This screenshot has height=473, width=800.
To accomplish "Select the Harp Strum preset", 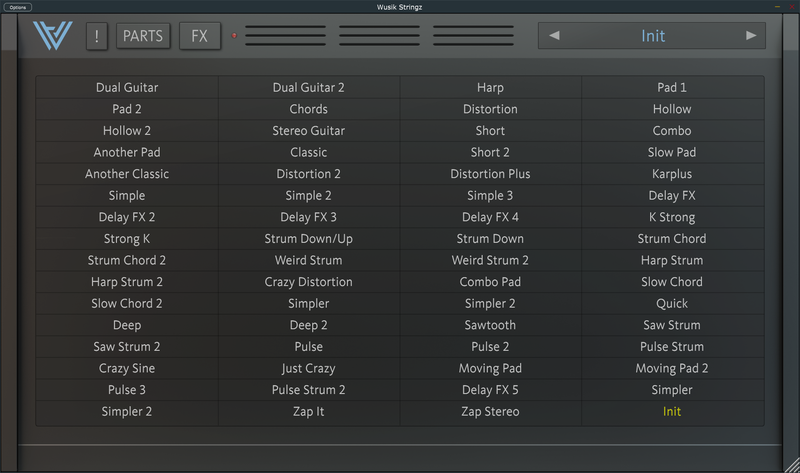I will pos(672,260).
